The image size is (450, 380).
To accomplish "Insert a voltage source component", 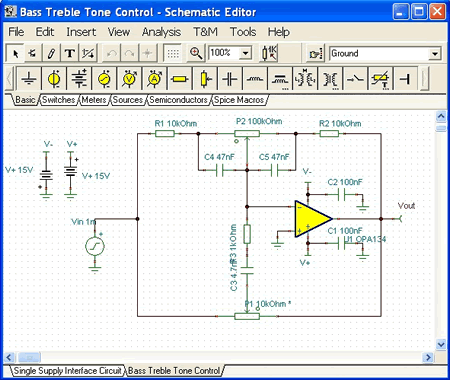I will [54, 79].
